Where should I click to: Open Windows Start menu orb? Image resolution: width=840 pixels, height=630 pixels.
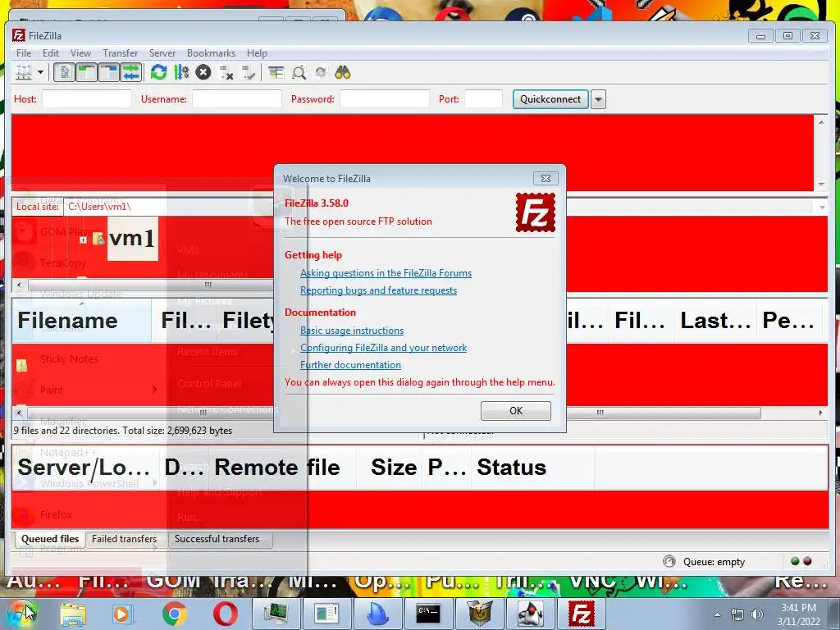[22, 614]
